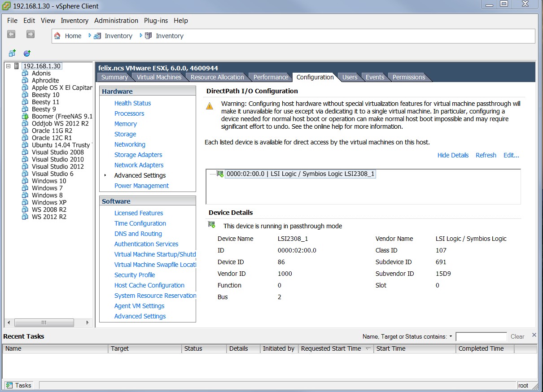Click the Requested Start Time sort arrow

[x=368, y=348]
